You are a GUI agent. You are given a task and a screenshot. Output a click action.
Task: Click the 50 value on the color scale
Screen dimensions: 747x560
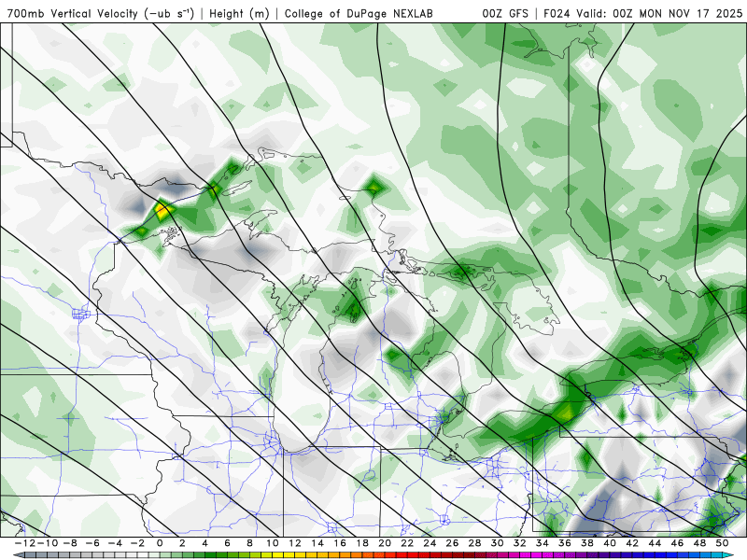722,543
